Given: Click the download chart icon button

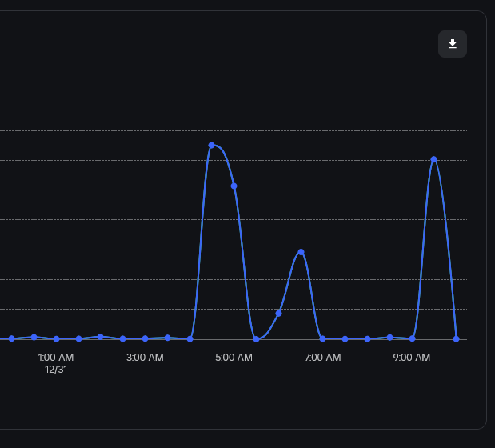Looking at the screenshot, I should [x=453, y=44].
